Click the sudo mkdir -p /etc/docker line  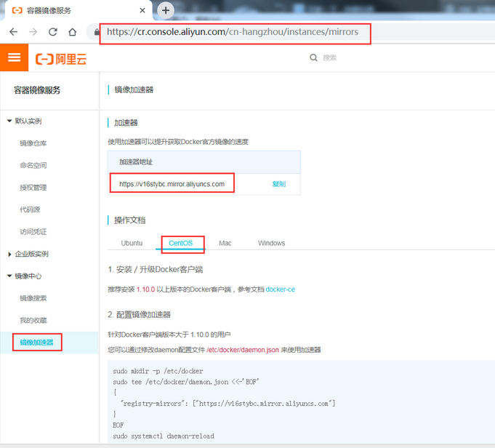click(158, 371)
